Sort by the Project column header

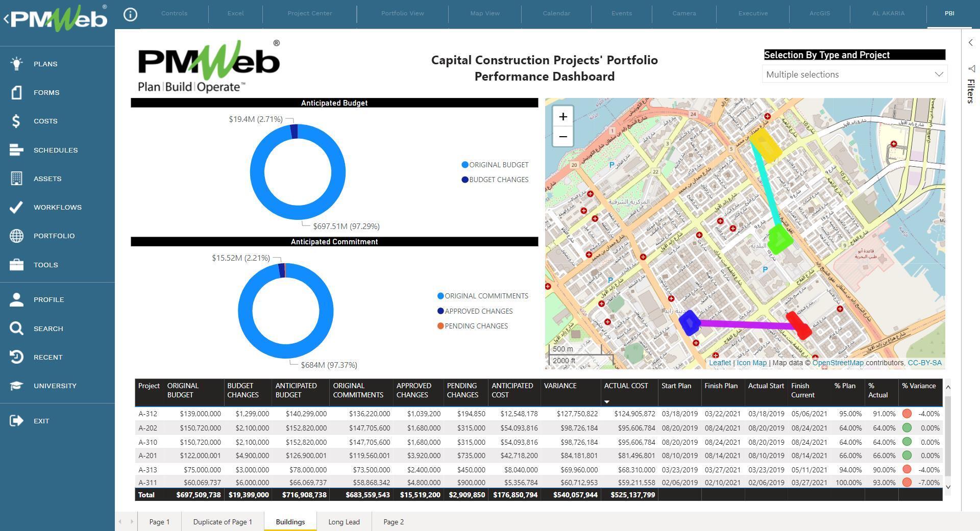point(149,386)
